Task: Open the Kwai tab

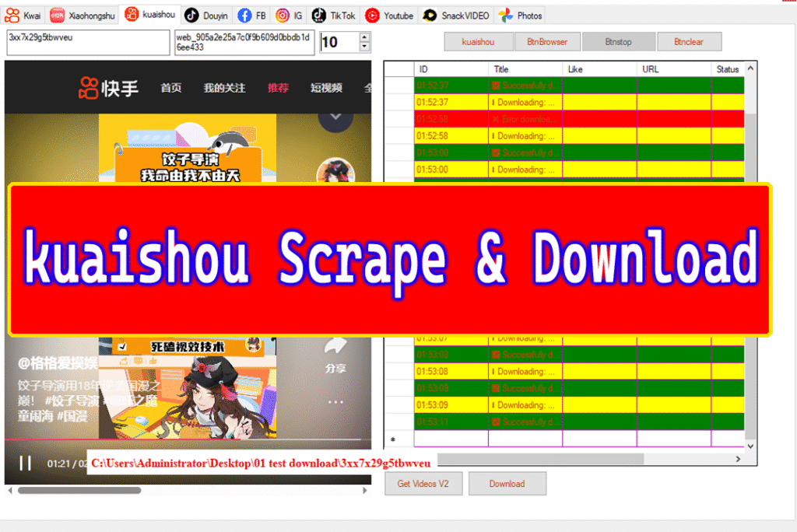Action: [23, 16]
